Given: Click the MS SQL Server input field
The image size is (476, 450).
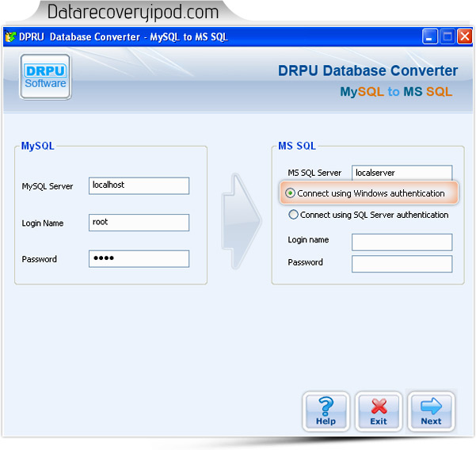Looking at the screenshot, I should pyautogui.click(x=402, y=173).
